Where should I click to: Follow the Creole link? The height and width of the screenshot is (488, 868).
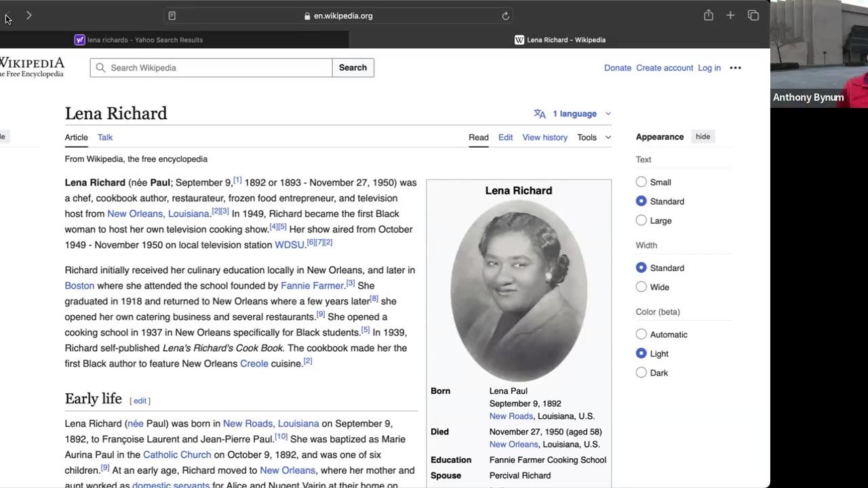click(254, 363)
